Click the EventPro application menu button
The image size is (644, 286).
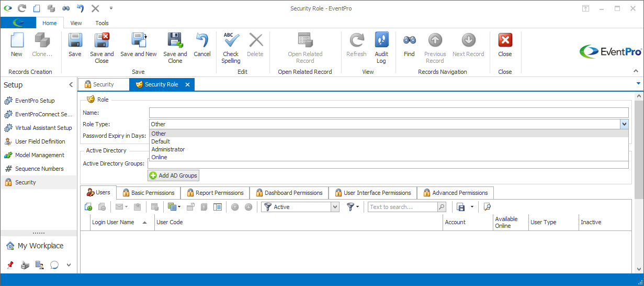(x=18, y=23)
